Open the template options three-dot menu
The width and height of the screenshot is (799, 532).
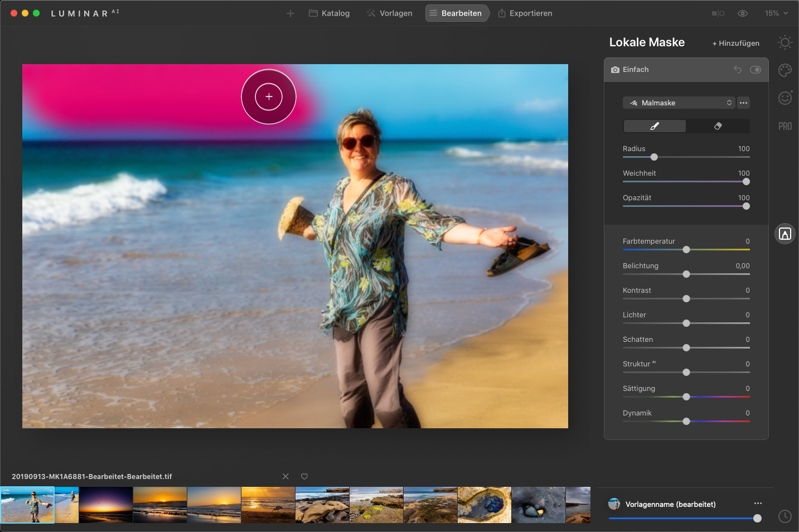(x=758, y=504)
